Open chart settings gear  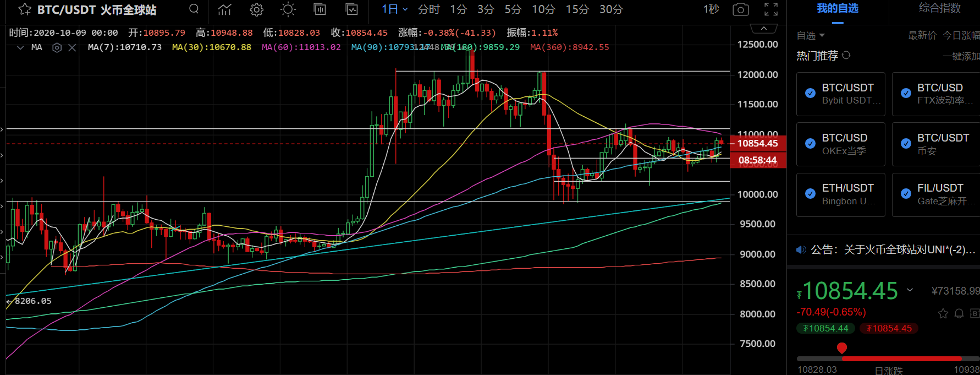(256, 9)
